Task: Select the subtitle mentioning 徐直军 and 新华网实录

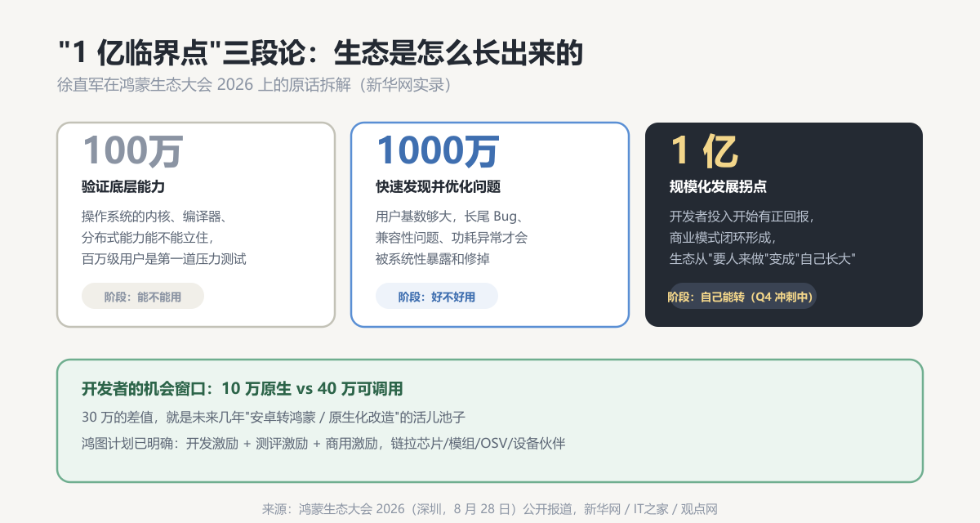Action: [x=254, y=86]
